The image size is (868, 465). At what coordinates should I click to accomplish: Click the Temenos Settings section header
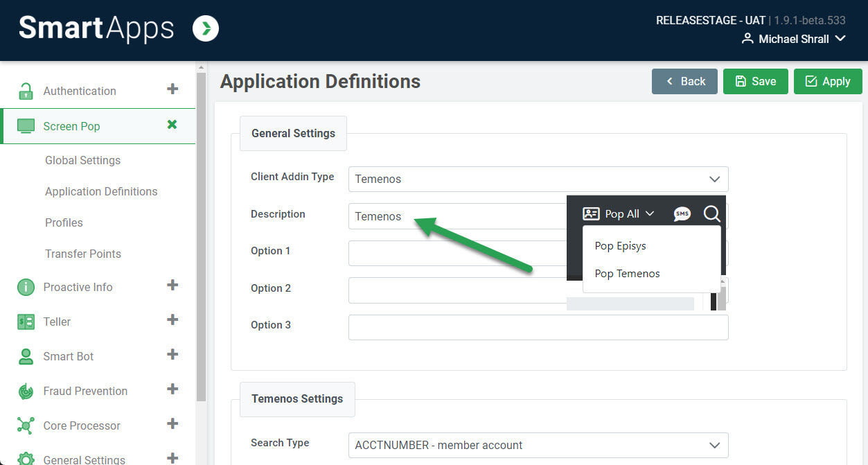pos(297,398)
